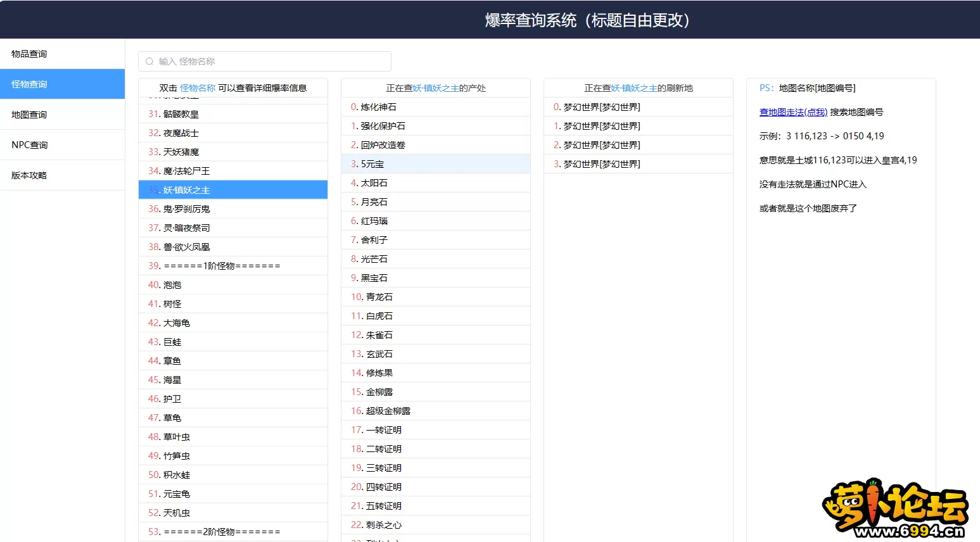Focus the monster name search field
This screenshot has width=980, height=542.
[x=265, y=61]
